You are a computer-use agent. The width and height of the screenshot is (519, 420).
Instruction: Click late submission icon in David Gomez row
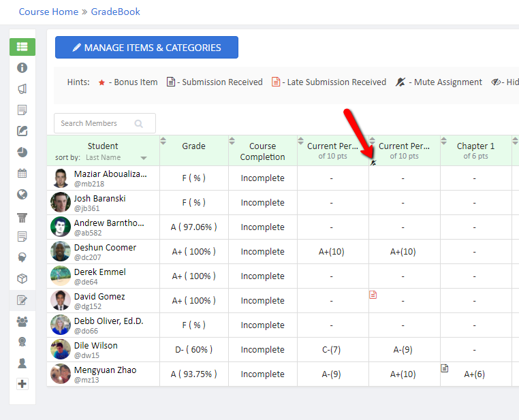tap(373, 295)
